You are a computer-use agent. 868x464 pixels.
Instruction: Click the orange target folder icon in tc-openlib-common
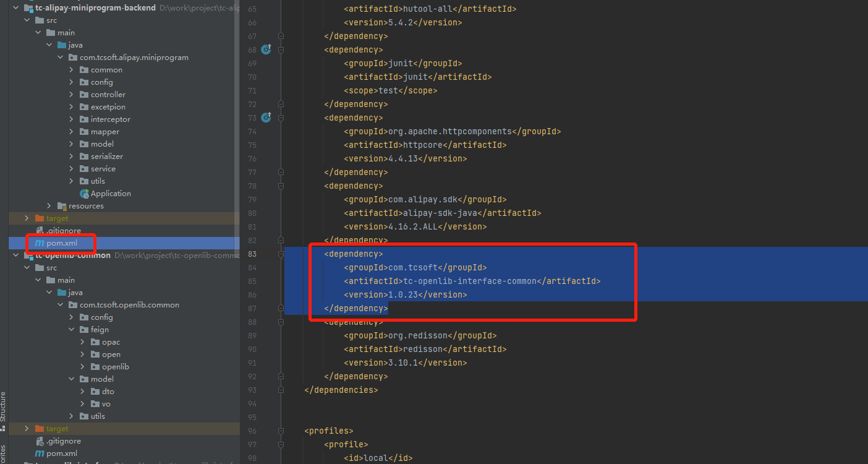click(40, 429)
